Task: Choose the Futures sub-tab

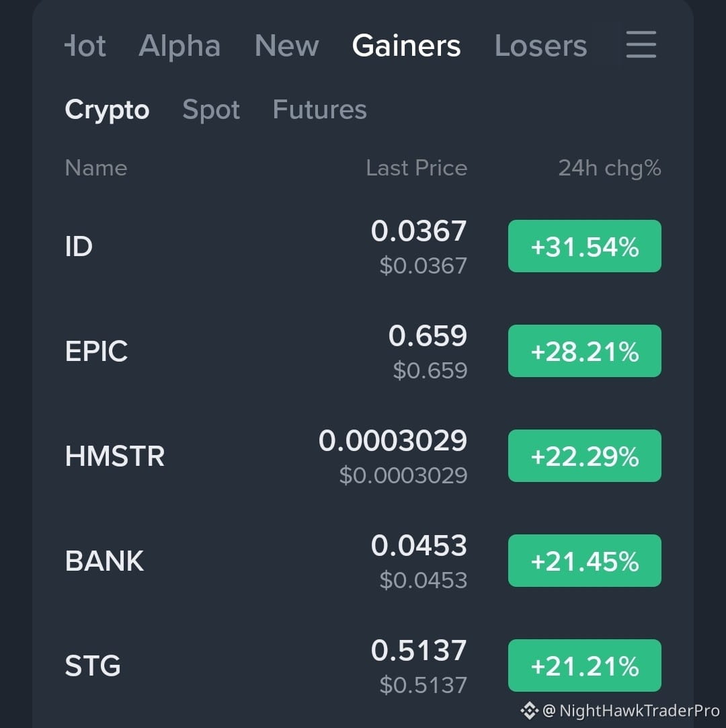Action: (x=320, y=110)
